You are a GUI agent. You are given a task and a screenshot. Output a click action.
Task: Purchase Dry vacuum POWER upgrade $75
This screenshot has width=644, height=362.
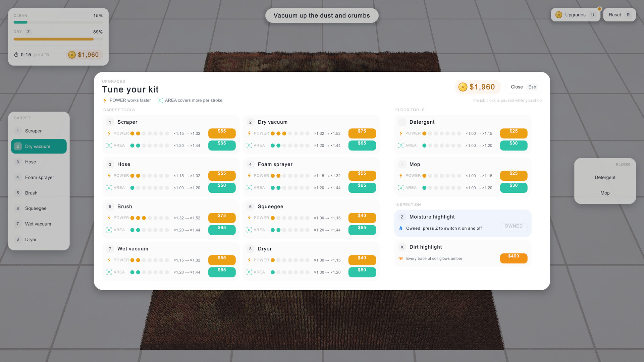click(362, 133)
